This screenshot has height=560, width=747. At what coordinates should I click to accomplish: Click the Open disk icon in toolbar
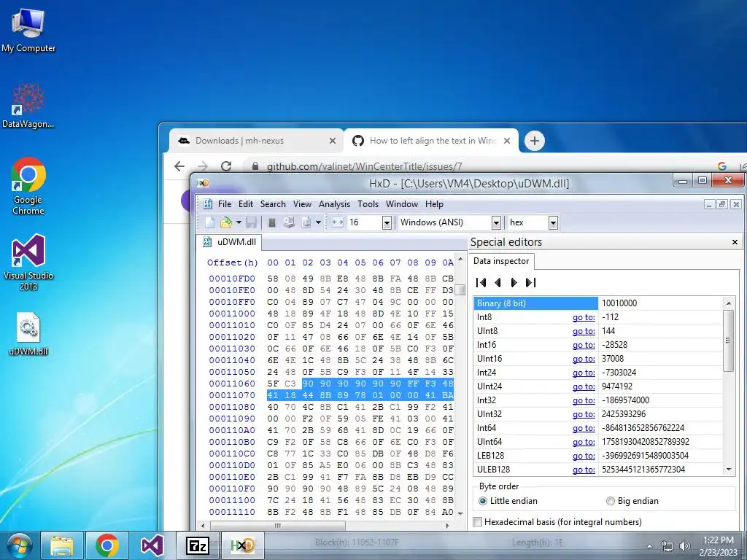pos(289,222)
